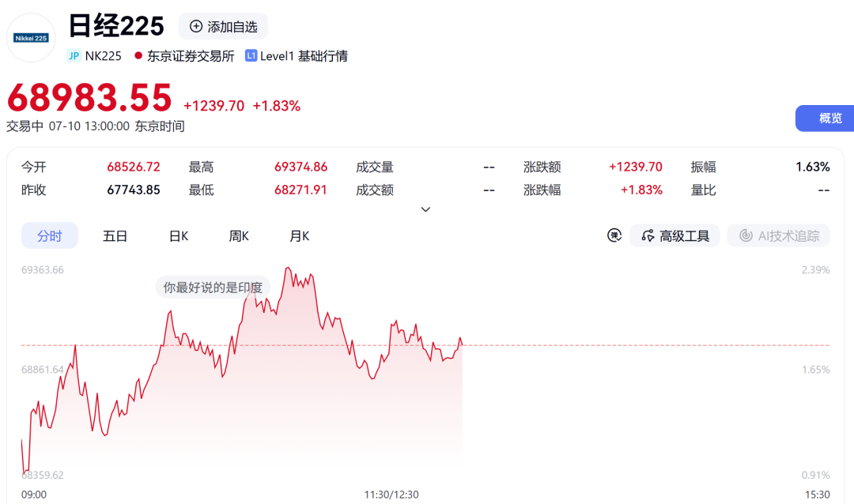The image size is (854, 504).
Task: Click the red Tokyo exchange status dot
Action: pos(138,55)
